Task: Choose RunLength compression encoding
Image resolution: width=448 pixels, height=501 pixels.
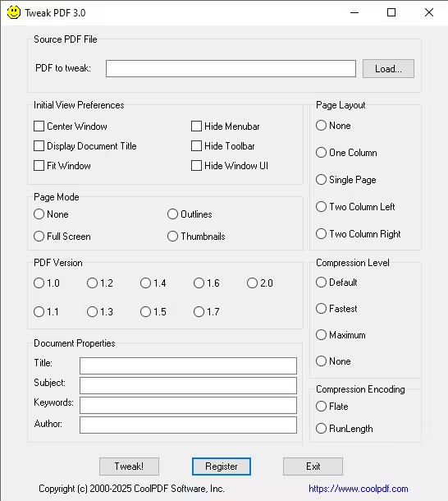Action: coord(322,429)
